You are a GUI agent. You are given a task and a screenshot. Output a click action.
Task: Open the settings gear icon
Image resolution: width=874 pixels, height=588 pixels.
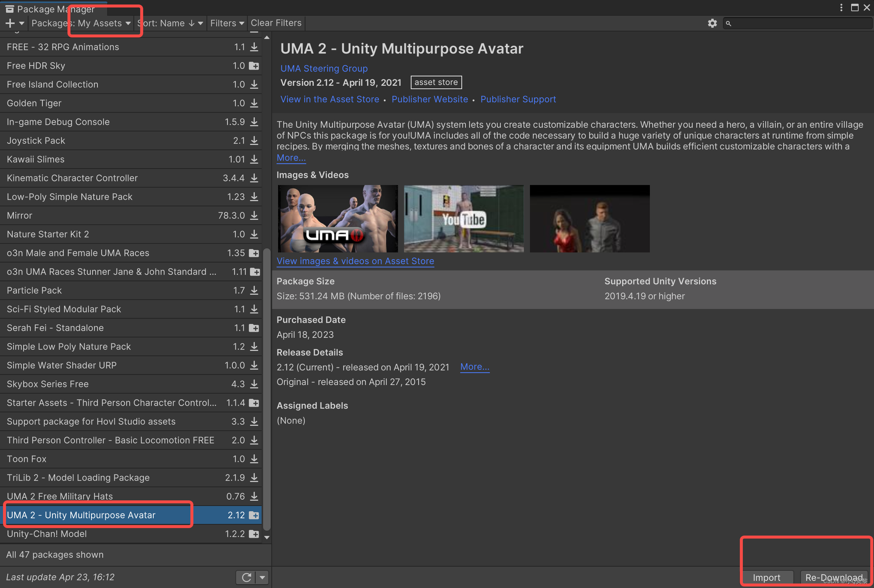(x=712, y=23)
